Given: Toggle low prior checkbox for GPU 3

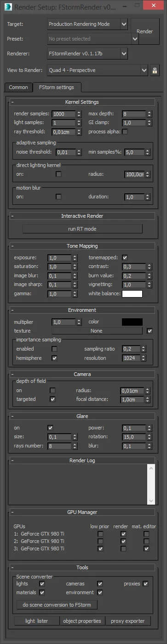Looking at the screenshot, I should pos(100,549).
